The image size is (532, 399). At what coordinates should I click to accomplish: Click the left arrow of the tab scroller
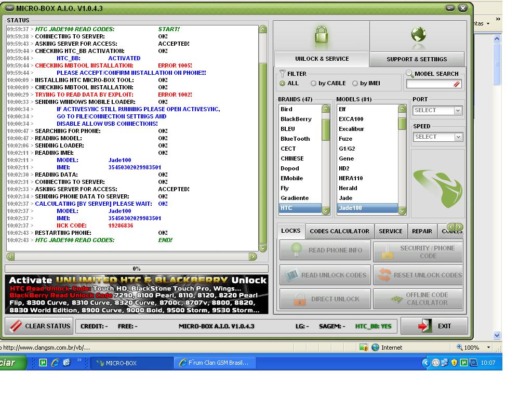[451, 227]
